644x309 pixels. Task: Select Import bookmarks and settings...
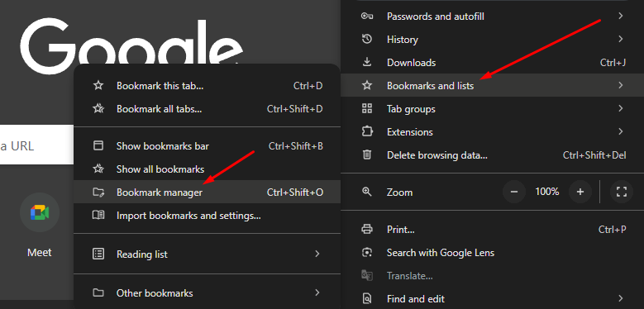coord(207,215)
